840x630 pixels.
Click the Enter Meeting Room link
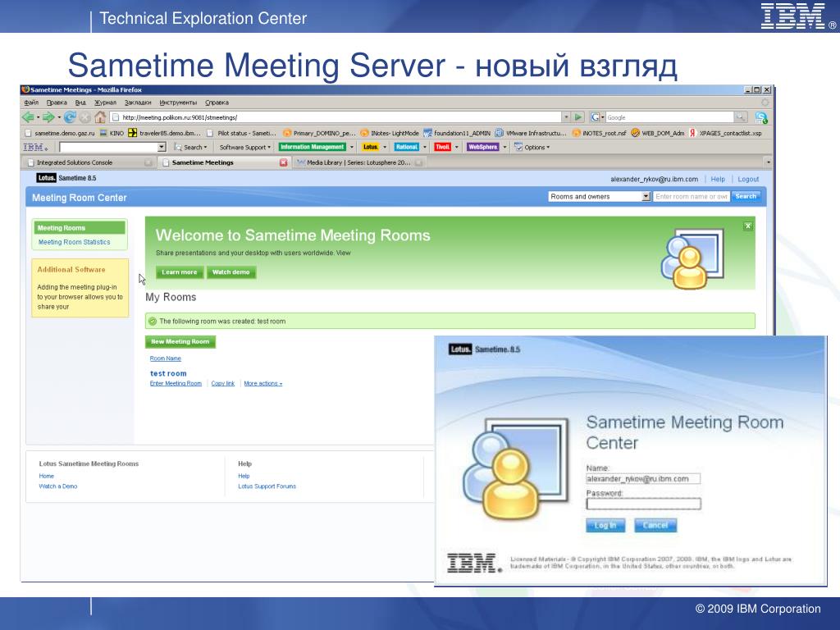(176, 384)
